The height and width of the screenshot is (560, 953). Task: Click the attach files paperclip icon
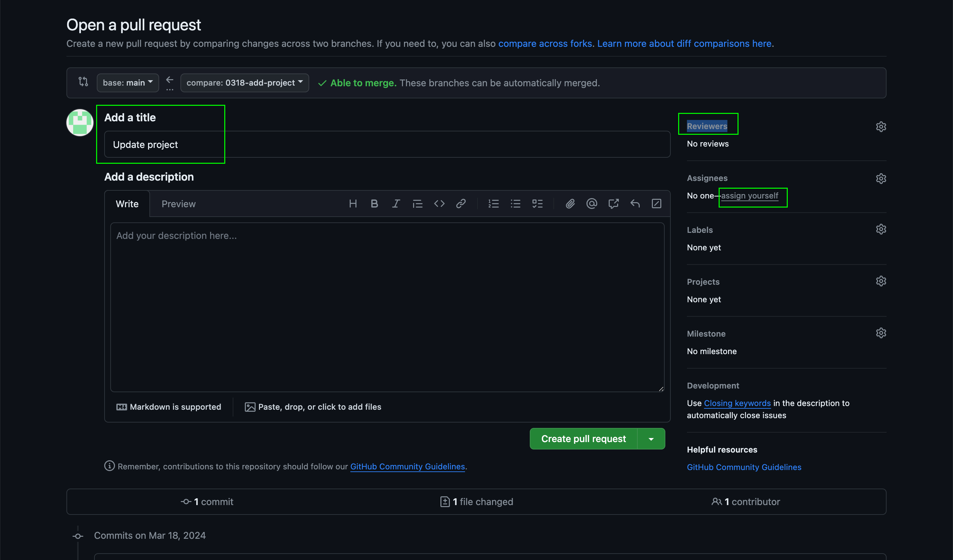pos(570,204)
